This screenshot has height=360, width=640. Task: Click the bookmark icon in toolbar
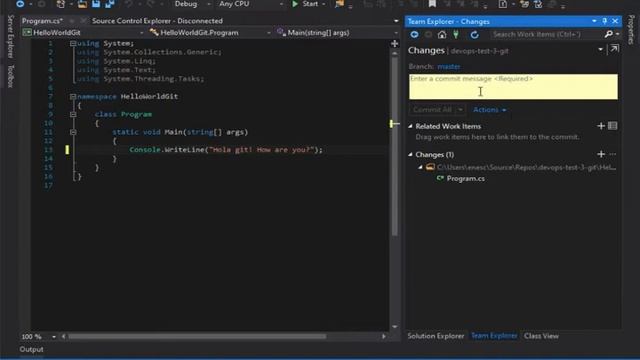(x=432, y=4)
